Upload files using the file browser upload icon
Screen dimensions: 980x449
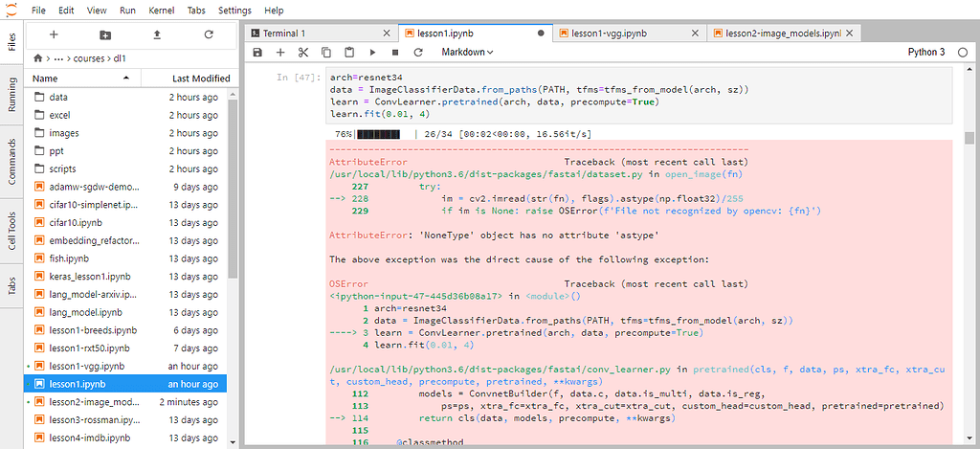tap(157, 34)
